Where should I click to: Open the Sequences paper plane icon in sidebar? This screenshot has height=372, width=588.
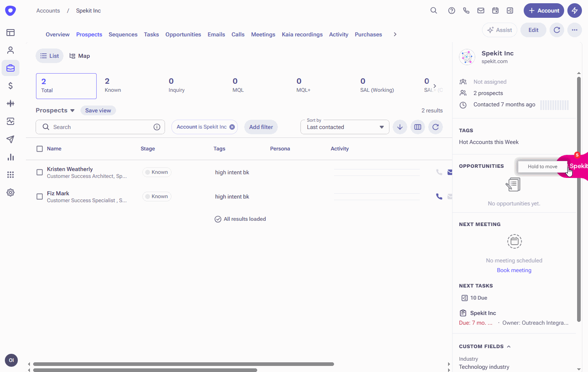click(x=11, y=139)
